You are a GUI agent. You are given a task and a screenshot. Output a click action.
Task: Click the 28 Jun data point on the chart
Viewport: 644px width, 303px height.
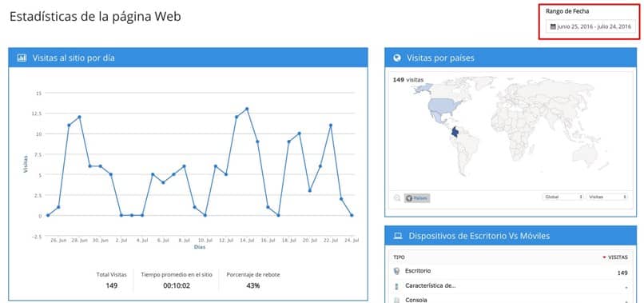[x=79, y=117]
